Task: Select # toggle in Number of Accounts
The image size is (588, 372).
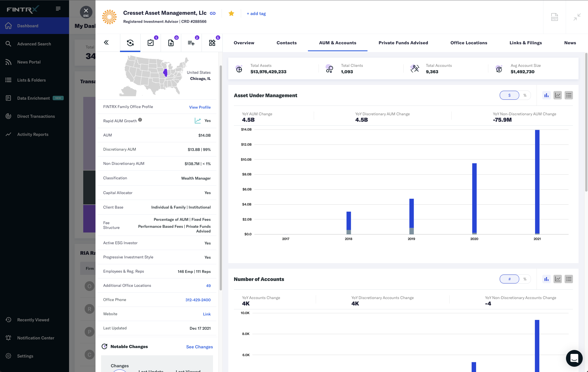Action: pos(509,279)
